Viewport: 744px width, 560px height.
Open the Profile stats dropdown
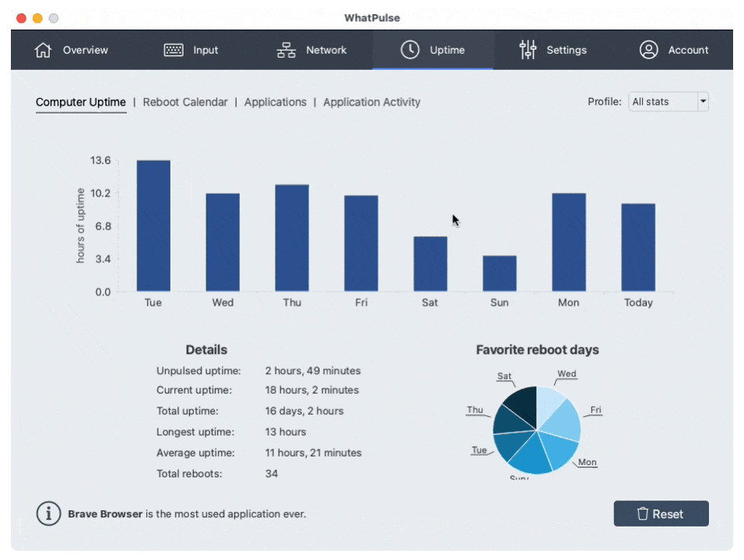click(668, 101)
